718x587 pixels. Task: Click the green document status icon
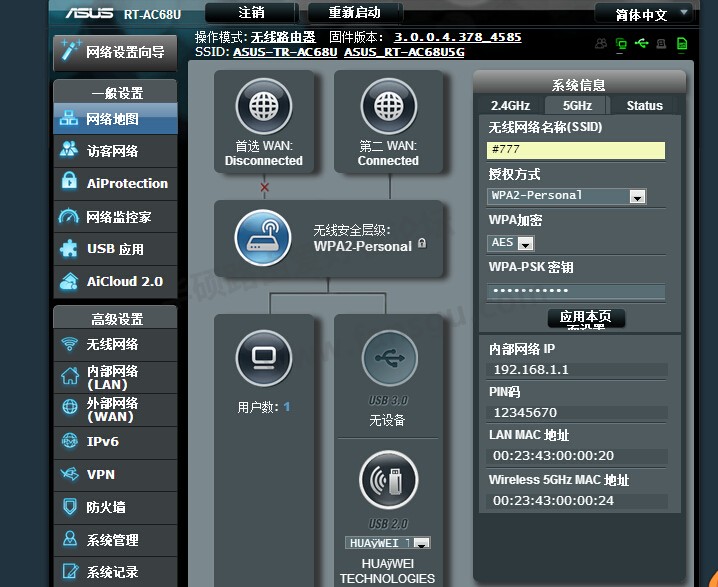pos(682,43)
